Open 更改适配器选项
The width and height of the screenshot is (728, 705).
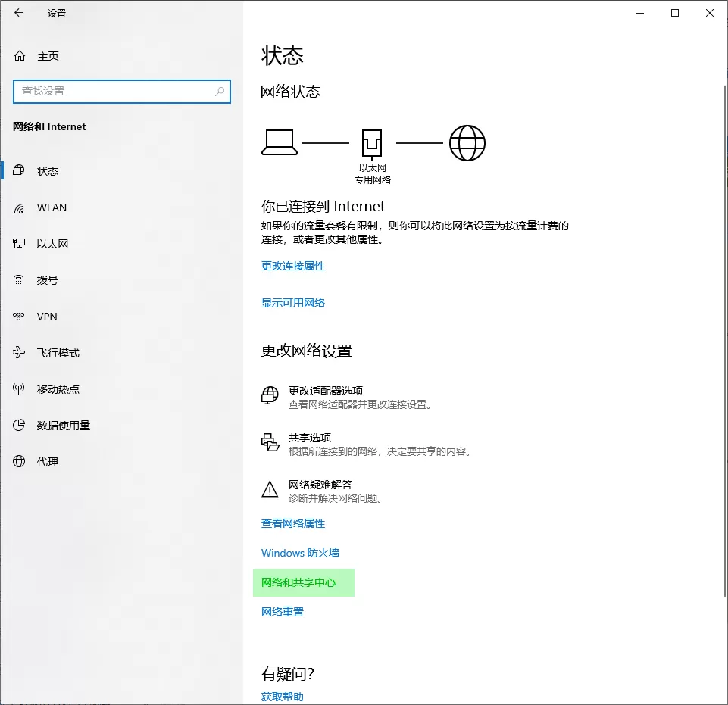(x=326, y=395)
